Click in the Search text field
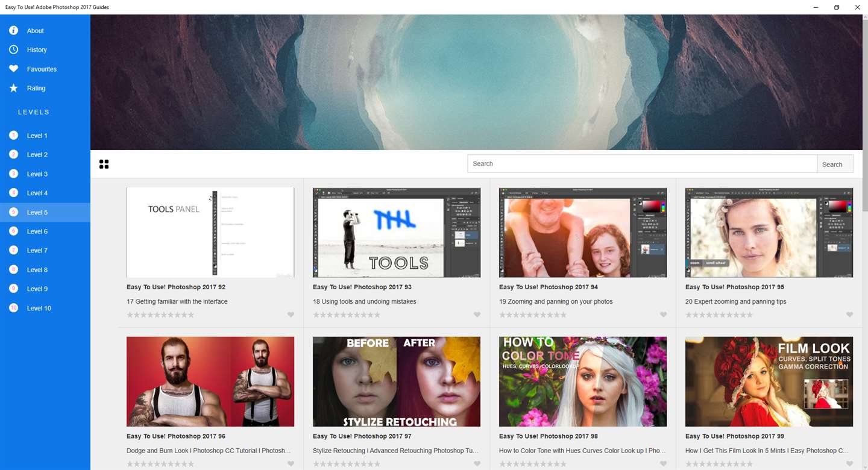Screen dimensions: 868x470 [x=642, y=164]
